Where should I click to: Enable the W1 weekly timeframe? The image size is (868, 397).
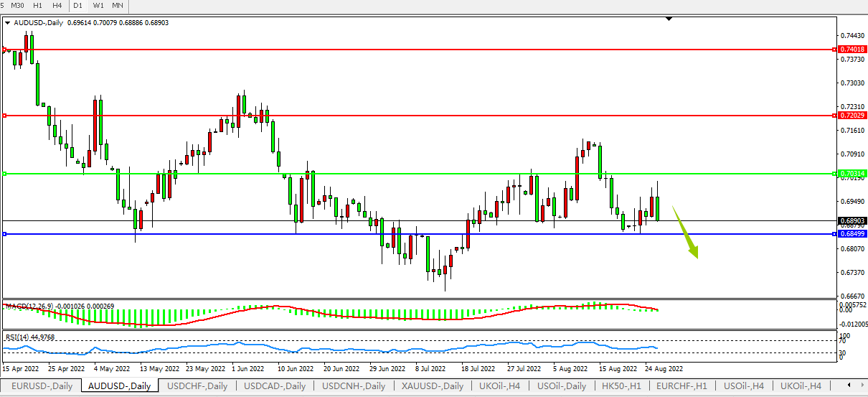coord(98,6)
